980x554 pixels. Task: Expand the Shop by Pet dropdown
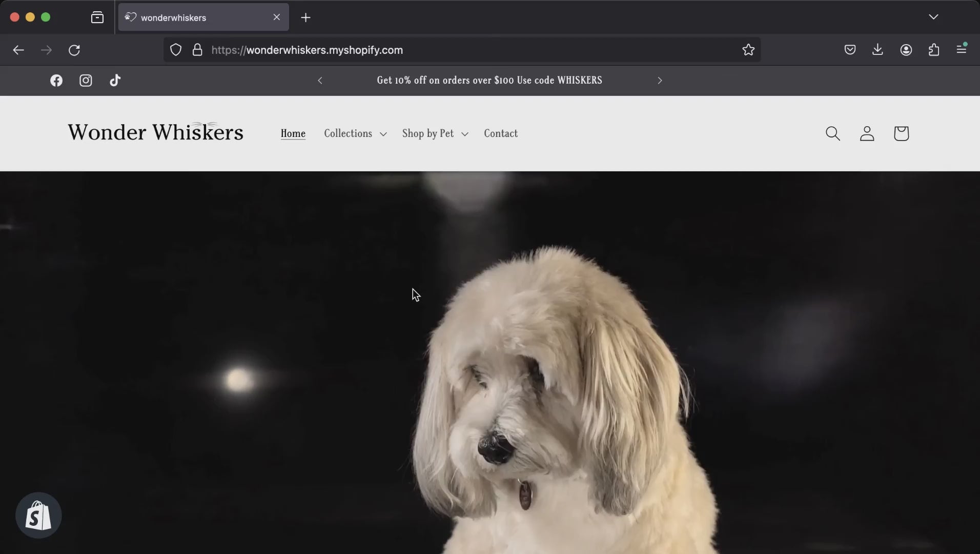435,133
